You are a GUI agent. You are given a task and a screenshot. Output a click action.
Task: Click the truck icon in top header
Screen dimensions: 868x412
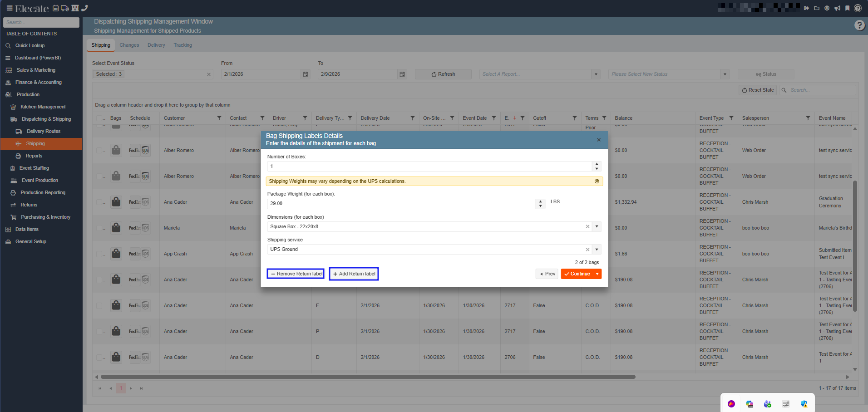point(65,8)
